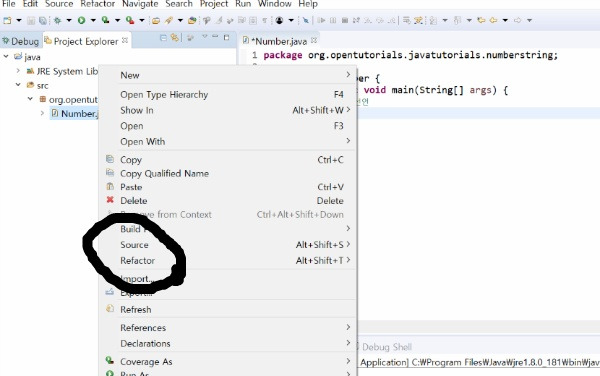This screenshot has width=600, height=376.
Task: Open the Source submenu in context menu
Action: pyautogui.click(x=228, y=245)
